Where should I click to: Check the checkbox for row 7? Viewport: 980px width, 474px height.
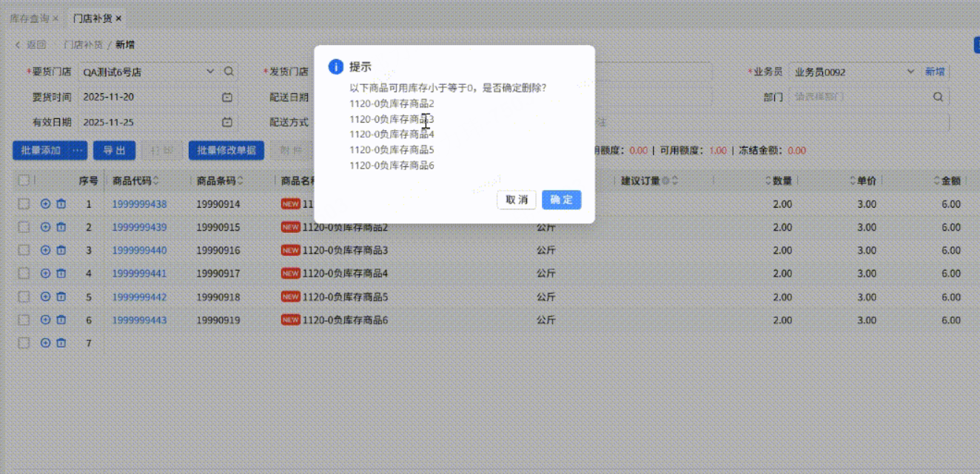coord(24,343)
